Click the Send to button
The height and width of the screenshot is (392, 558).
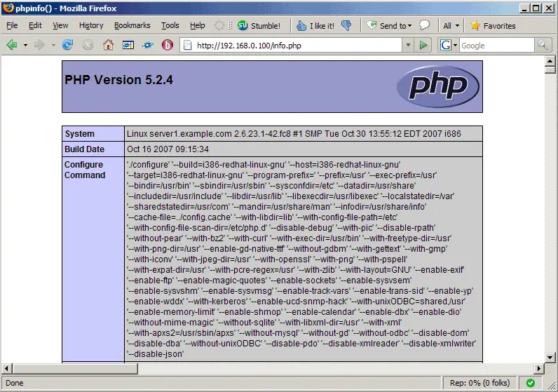click(389, 26)
